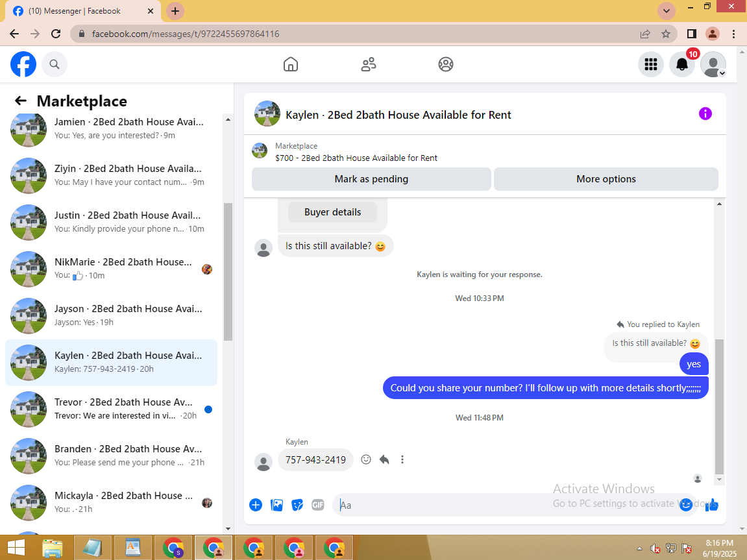The image size is (747, 560).
Task: Go back from the Marketplace chat list
Action: (21, 101)
